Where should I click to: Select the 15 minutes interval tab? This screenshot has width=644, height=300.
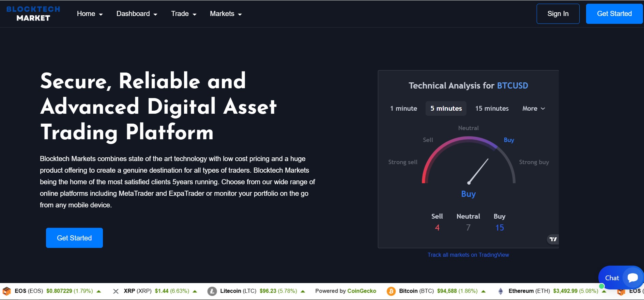click(x=492, y=108)
